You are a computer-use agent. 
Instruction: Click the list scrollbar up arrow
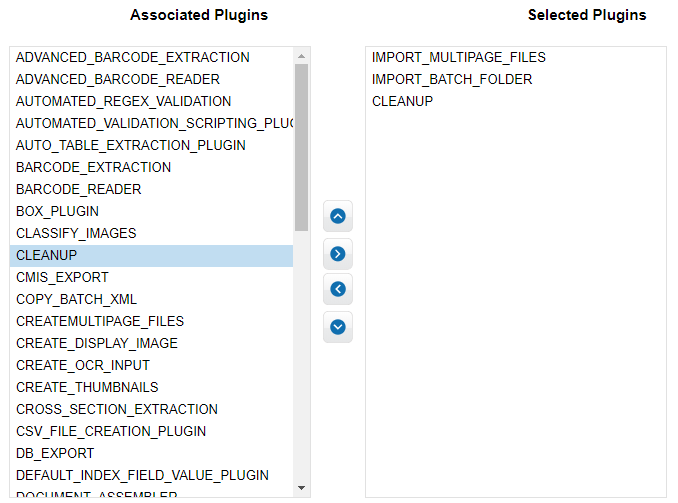(301, 56)
